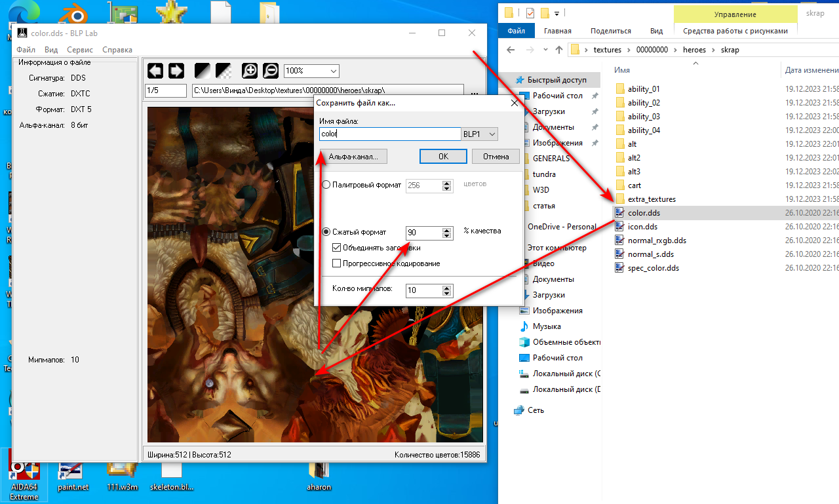Zoom out with magnifier minus icon
Screen dimensions: 839x504
tap(271, 71)
